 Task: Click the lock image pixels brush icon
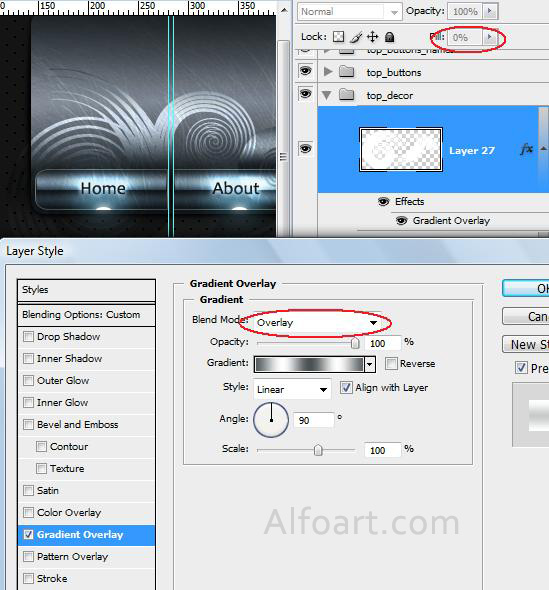point(356,37)
